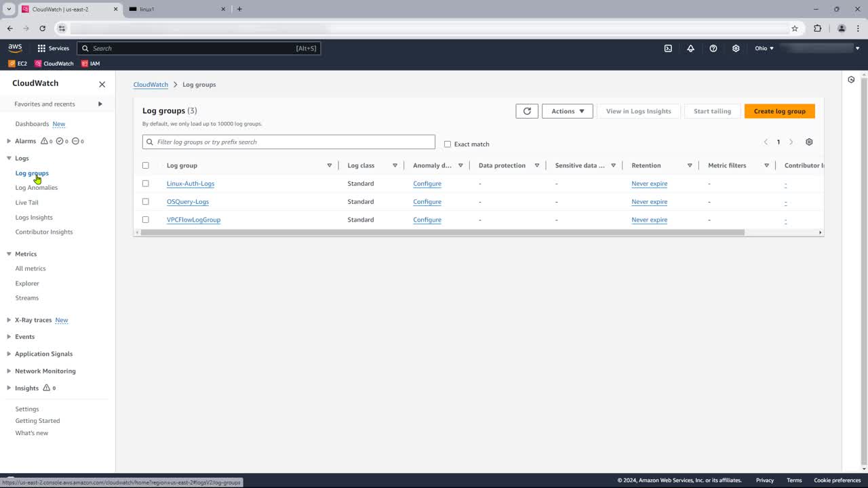
Task: Open the VPCFlowLogGroup log group
Action: (x=193, y=220)
